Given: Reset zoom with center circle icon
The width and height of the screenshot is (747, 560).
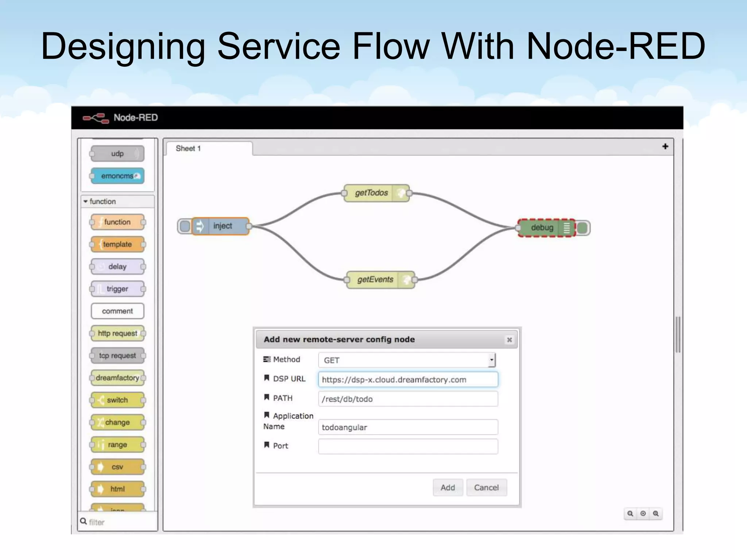Looking at the screenshot, I should pyautogui.click(x=643, y=514).
